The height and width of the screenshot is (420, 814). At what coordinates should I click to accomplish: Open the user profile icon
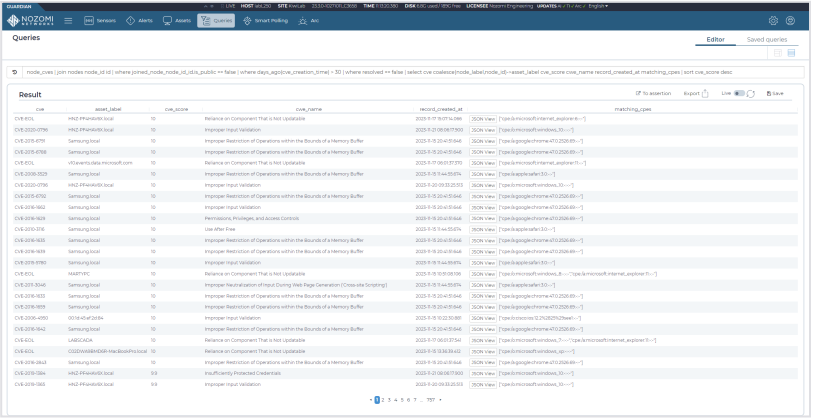coord(790,20)
